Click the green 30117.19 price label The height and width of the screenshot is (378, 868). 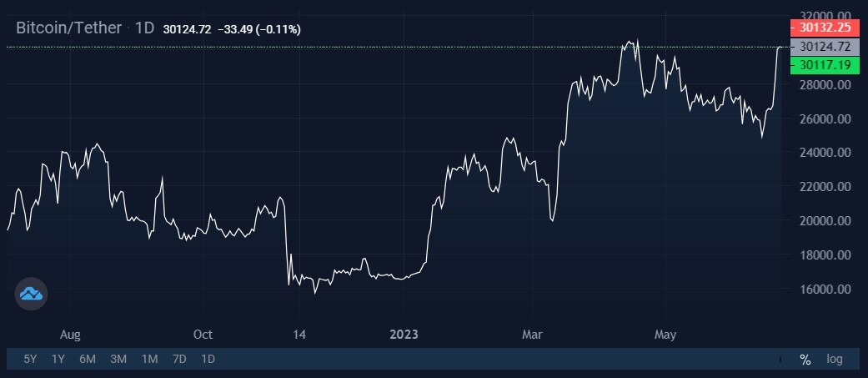[x=825, y=65]
